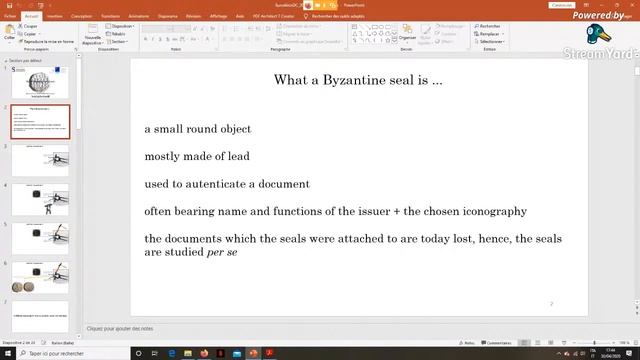This screenshot has height=360, width=640.
Task: Open the Windows Start menu
Action: point(8,353)
